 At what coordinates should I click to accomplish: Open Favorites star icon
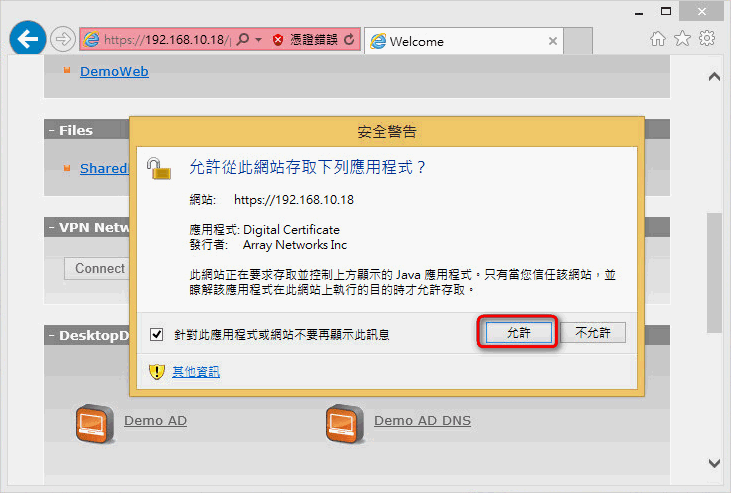tap(683, 38)
